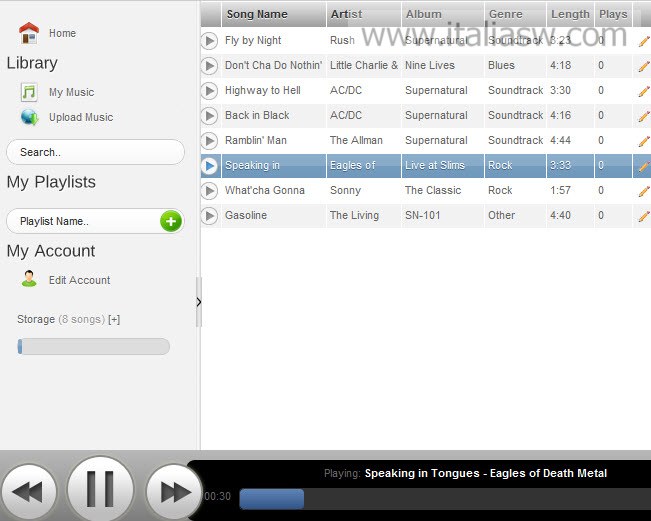Sort by Song Name column
Viewport: 651px width, 521px height.
(274, 14)
